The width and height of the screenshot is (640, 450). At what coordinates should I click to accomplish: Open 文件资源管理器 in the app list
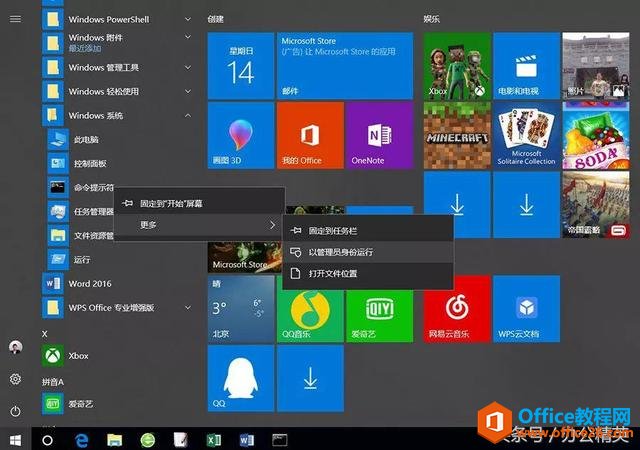point(80,236)
